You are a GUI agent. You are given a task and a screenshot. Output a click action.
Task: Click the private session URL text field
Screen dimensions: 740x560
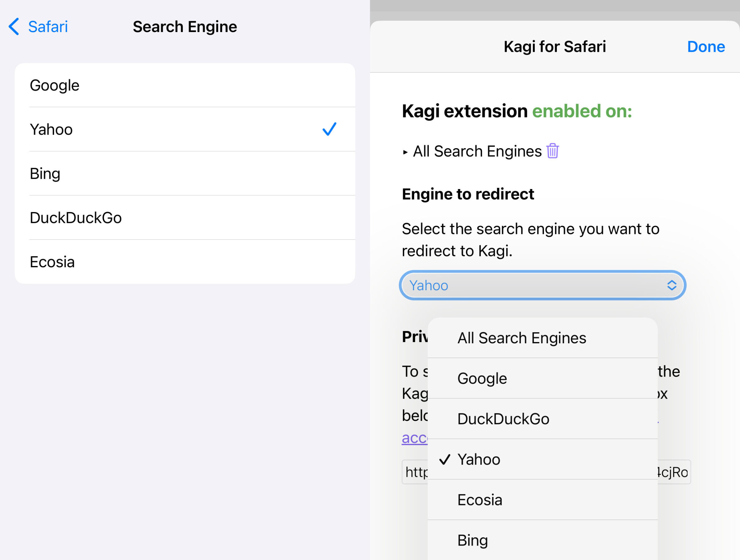[415, 472]
